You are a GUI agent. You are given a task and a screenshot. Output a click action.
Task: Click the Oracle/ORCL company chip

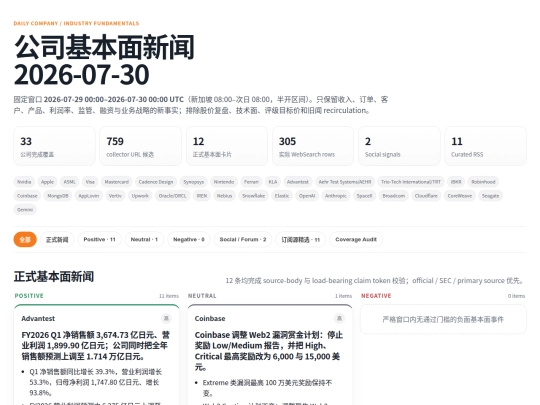point(173,196)
